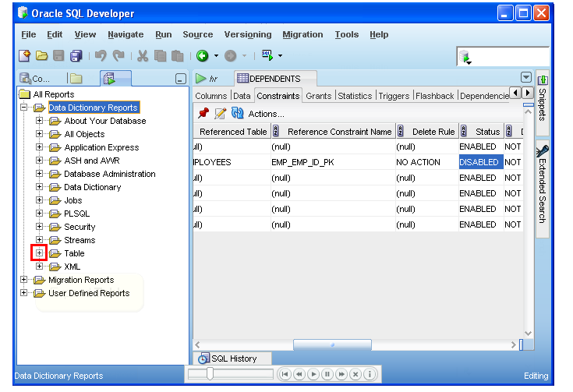
Task: Expand the Table reports folder
Action: tap(39, 253)
